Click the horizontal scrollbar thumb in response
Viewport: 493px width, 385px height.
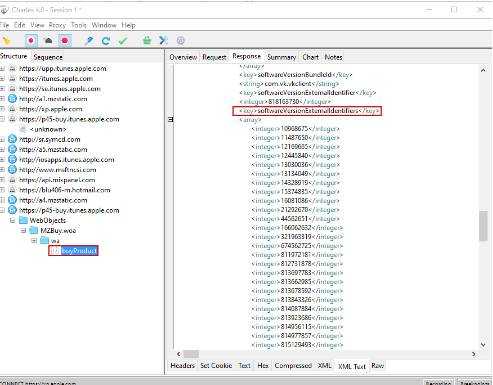click(x=191, y=354)
